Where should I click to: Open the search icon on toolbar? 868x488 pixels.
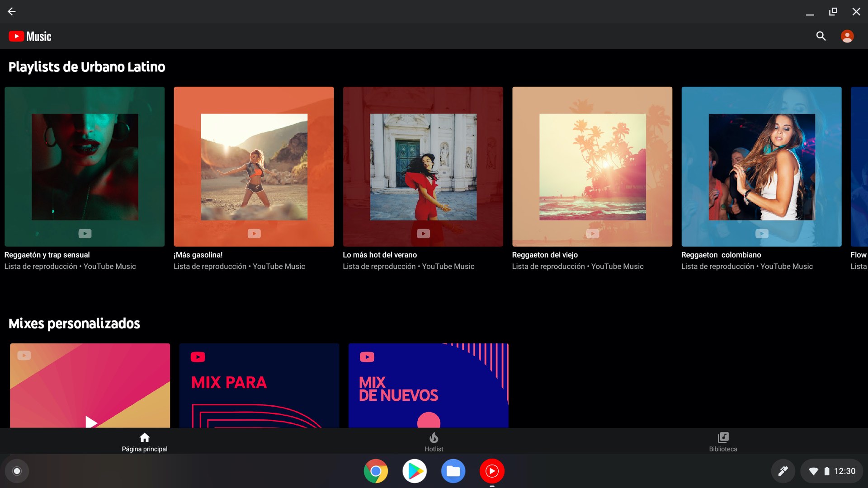click(821, 36)
